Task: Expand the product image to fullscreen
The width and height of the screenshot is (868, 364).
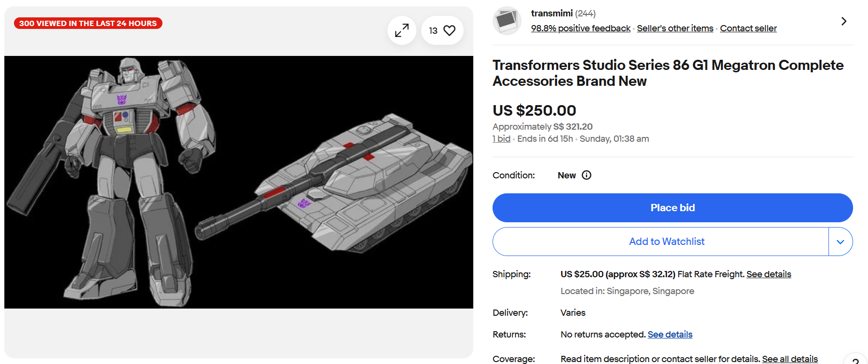Action: [x=401, y=30]
